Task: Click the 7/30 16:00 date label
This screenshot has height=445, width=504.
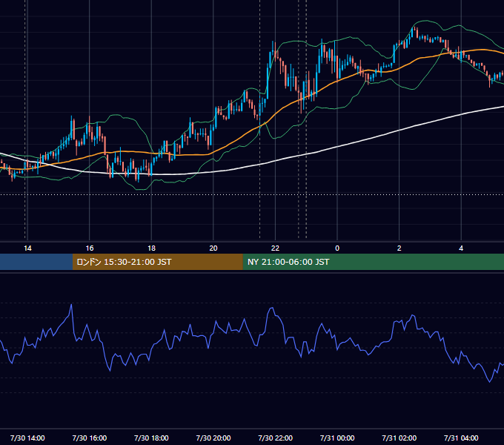Action: pos(90,438)
